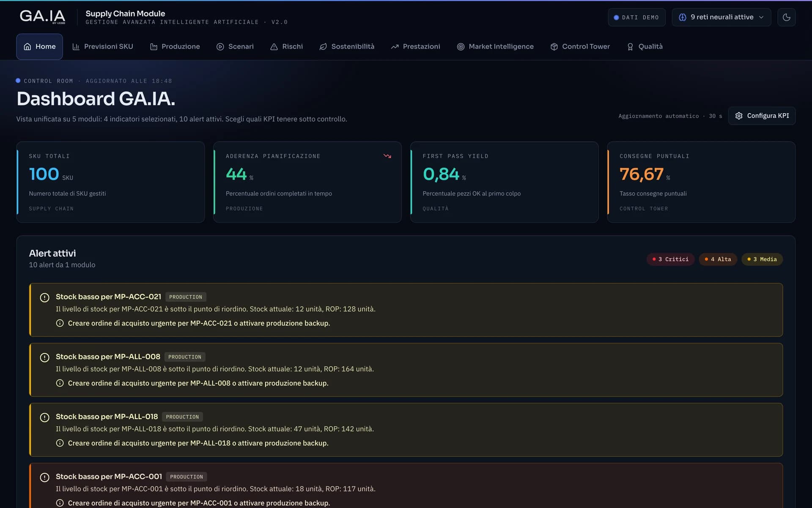Click the GA.IA logo
Viewport: 812px width, 508px height.
(42, 17)
